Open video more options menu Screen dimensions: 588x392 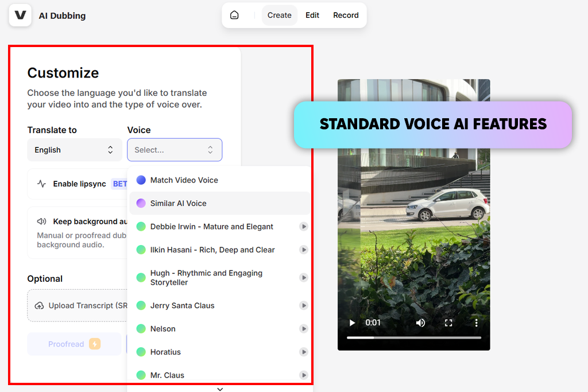pyautogui.click(x=476, y=323)
